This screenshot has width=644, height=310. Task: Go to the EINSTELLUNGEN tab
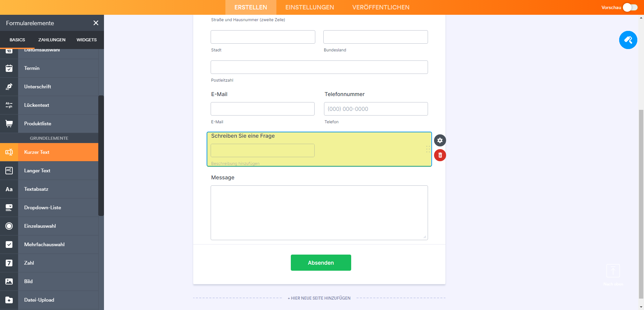(x=310, y=7)
